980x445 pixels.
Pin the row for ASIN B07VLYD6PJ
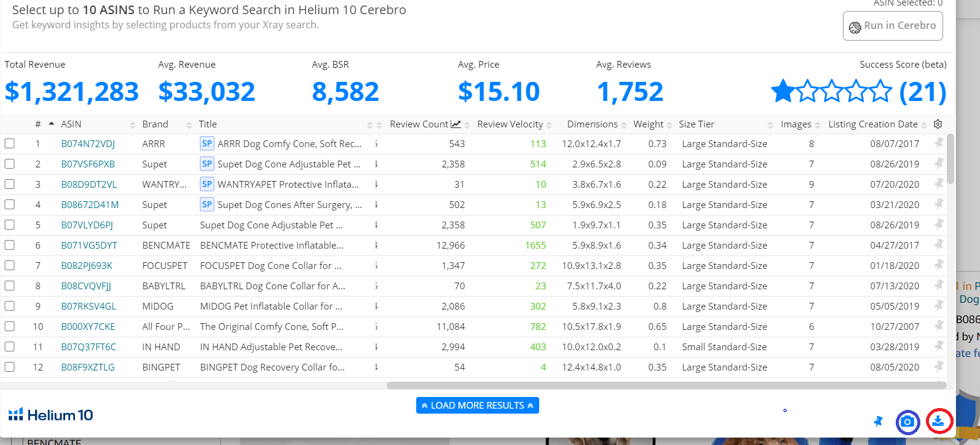pos(939,224)
